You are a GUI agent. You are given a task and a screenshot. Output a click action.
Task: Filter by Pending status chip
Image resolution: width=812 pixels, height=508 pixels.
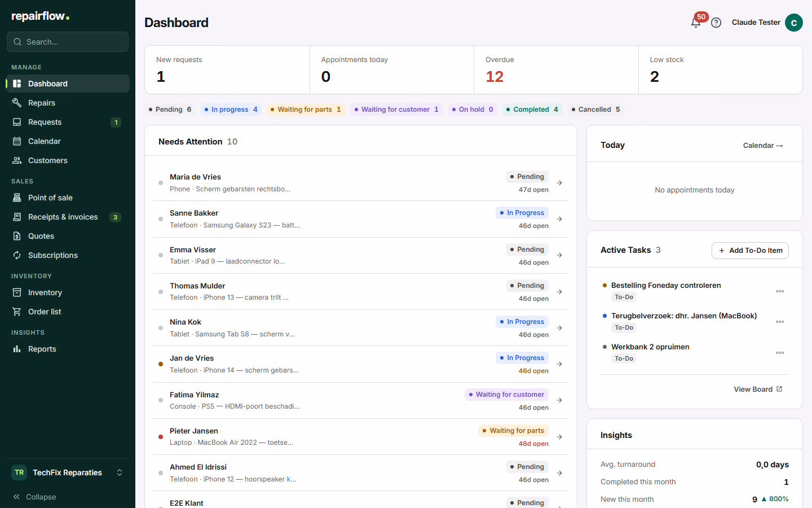(170, 110)
